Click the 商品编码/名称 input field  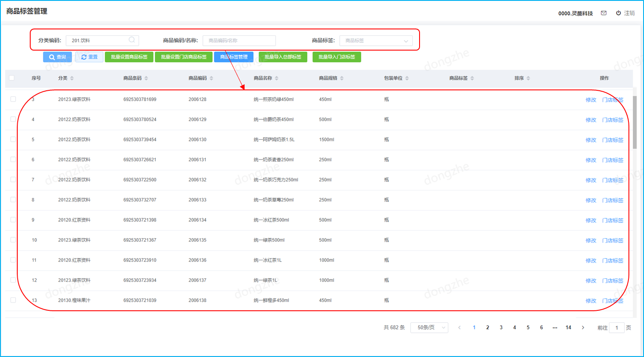tap(239, 41)
